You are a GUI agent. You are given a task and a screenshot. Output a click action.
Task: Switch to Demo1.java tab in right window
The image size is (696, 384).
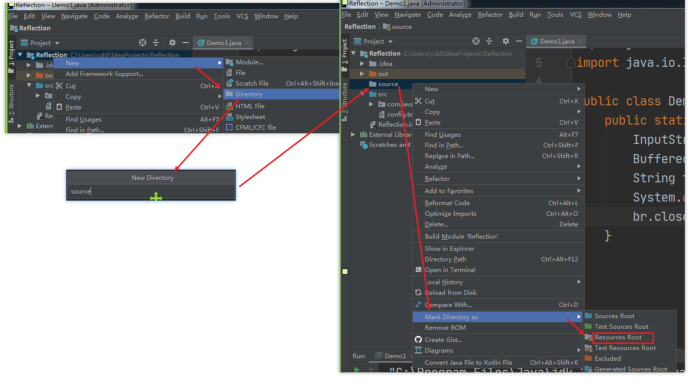coord(556,41)
